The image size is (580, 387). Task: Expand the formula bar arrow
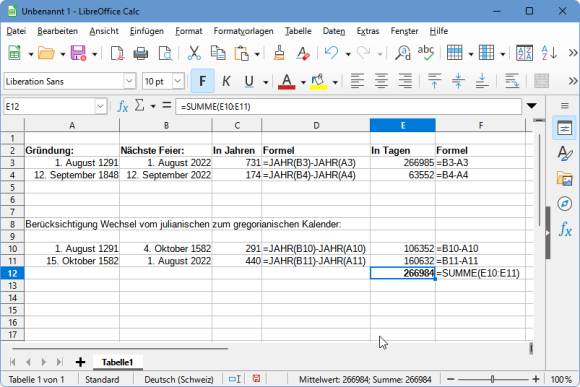[532, 106]
